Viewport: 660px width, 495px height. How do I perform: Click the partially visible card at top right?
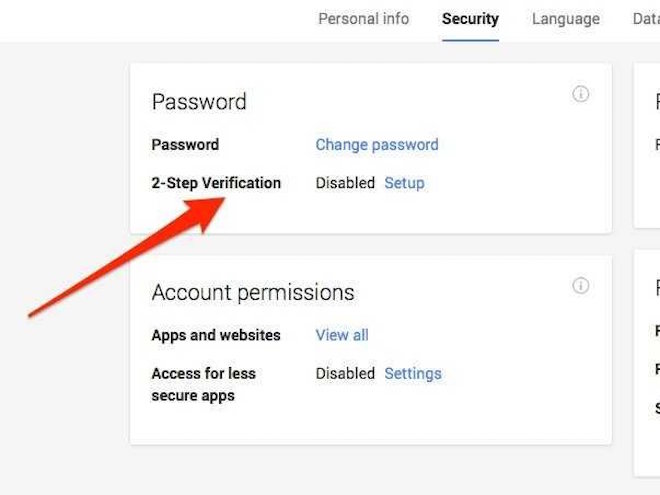tap(647, 146)
